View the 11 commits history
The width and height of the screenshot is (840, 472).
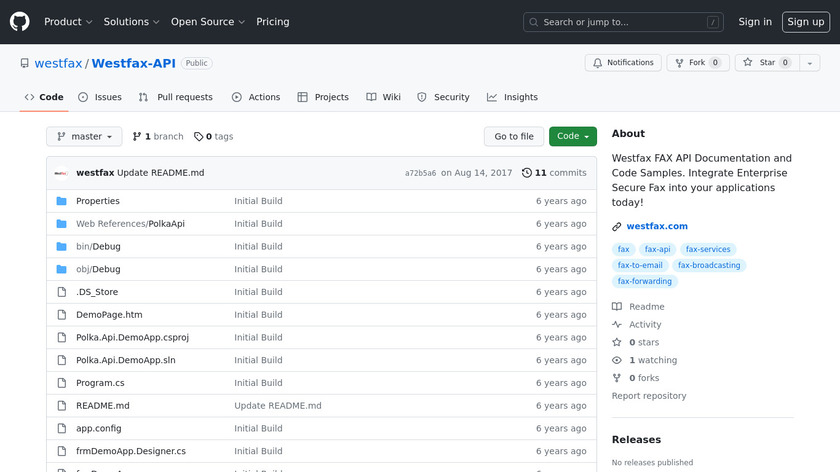coord(554,173)
